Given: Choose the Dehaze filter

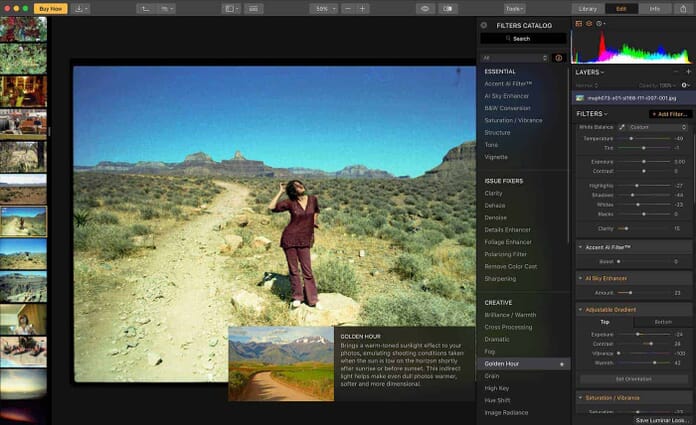Looking at the screenshot, I should click(x=495, y=206).
